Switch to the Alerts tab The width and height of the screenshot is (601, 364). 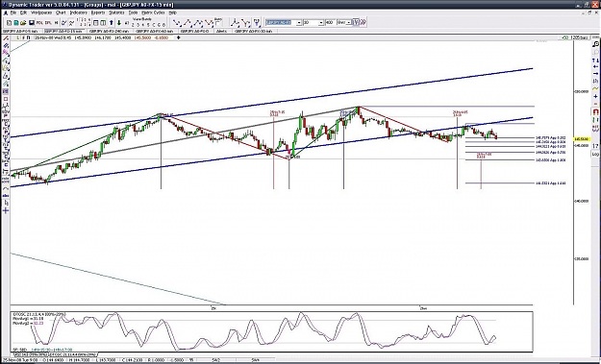tap(221, 31)
